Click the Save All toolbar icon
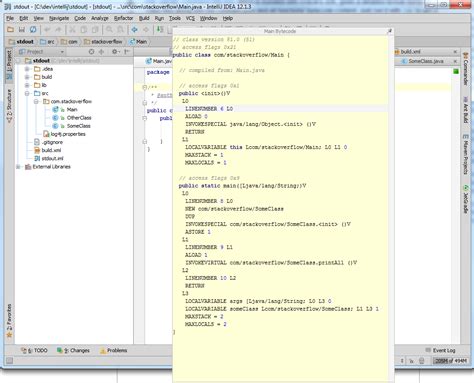474x383 pixels. [x=22, y=30]
